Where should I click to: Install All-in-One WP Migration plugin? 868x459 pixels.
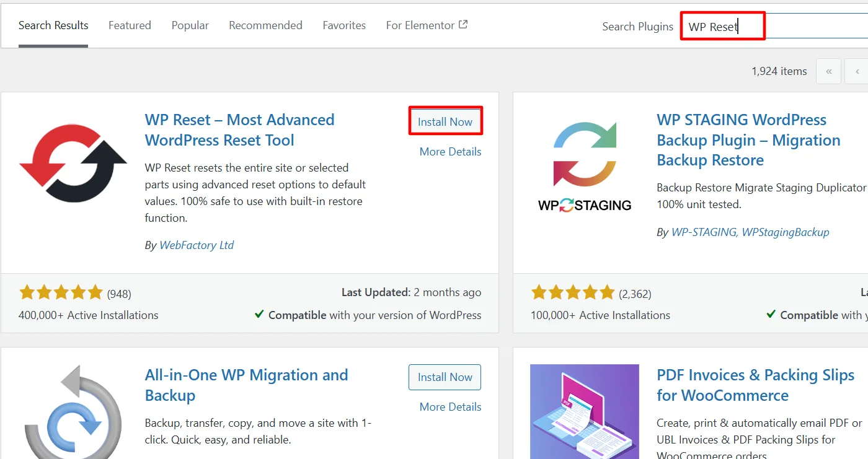tap(445, 377)
